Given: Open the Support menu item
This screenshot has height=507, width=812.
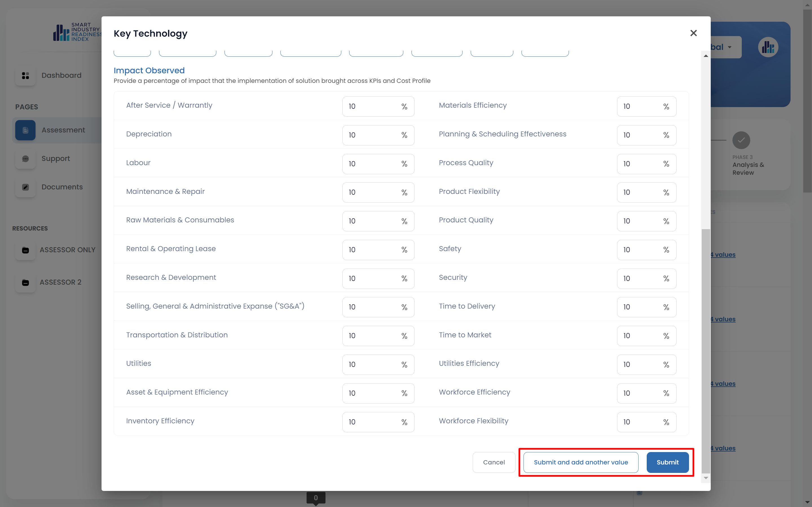Looking at the screenshot, I should point(56,159).
